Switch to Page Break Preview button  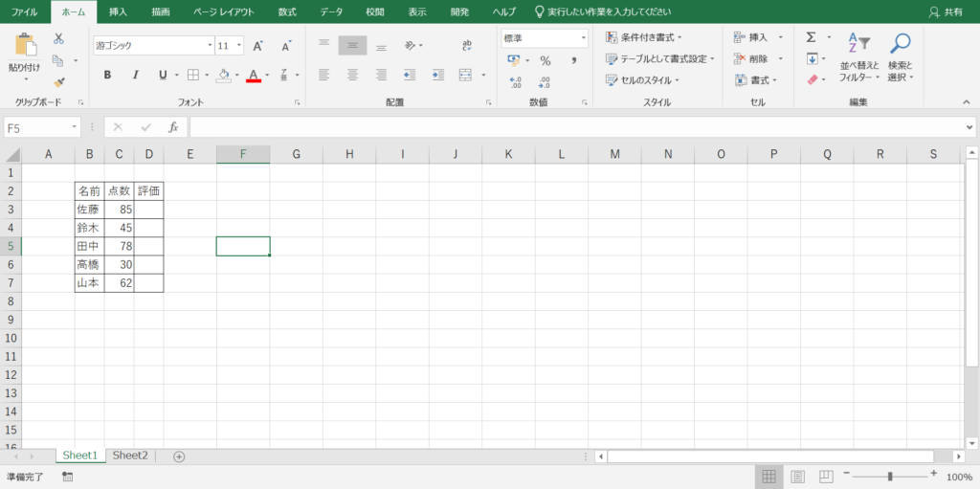826,477
